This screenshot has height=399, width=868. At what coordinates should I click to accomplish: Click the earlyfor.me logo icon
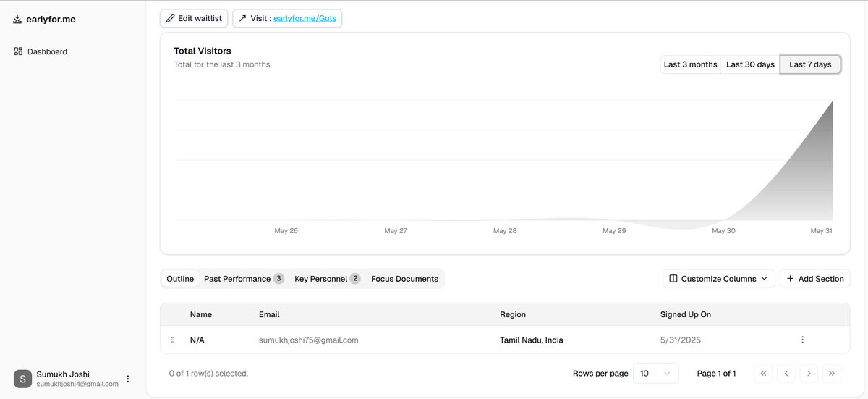click(17, 20)
